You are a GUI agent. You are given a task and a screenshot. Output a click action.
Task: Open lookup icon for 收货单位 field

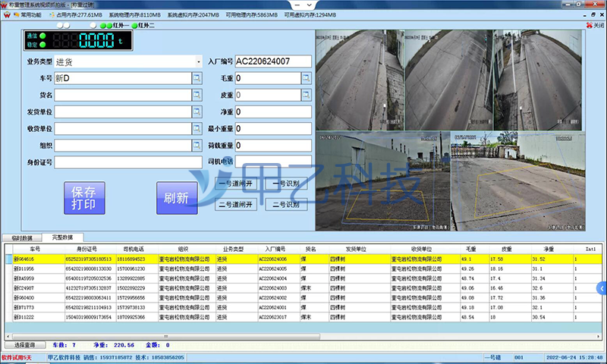(x=197, y=128)
